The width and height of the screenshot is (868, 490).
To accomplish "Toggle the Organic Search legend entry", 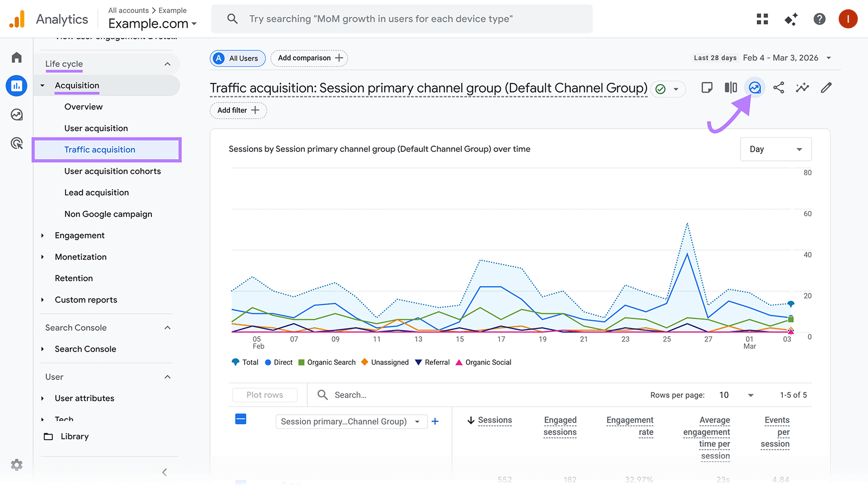I will [327, 362].
